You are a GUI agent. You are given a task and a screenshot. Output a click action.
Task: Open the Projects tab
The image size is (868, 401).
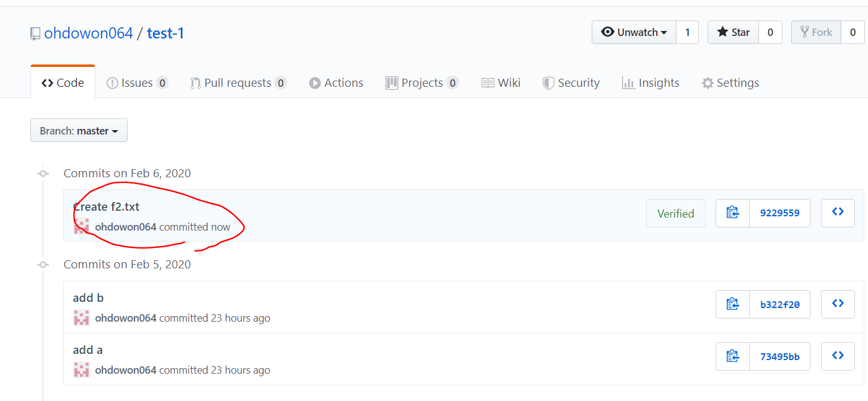pyautogui.click(x=422, y=82)
